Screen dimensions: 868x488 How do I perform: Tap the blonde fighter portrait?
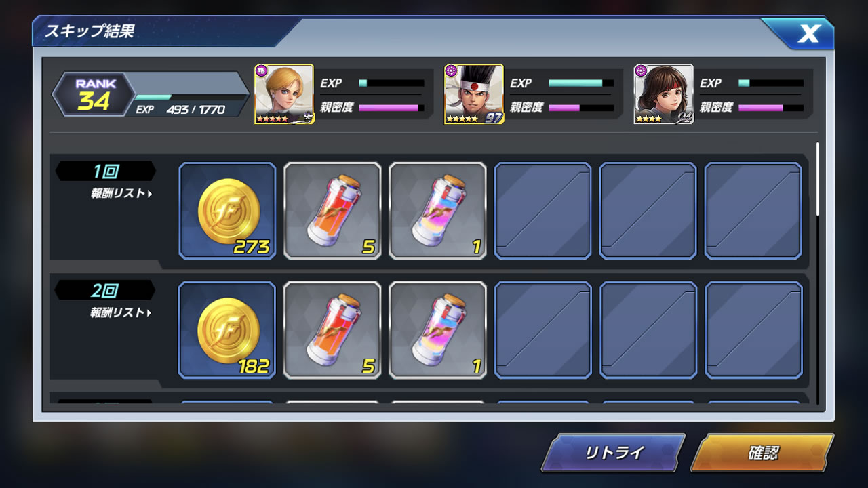[x=284, y=94]
